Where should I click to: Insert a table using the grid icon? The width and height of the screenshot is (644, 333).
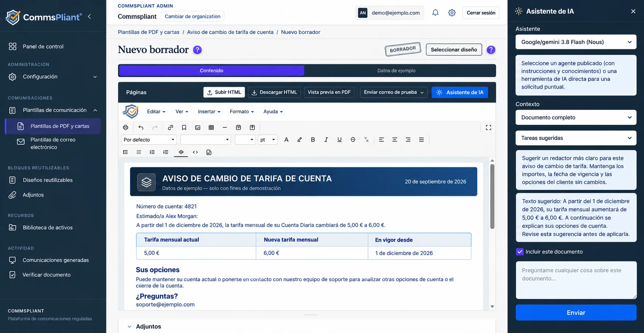[x=211, y=127]
